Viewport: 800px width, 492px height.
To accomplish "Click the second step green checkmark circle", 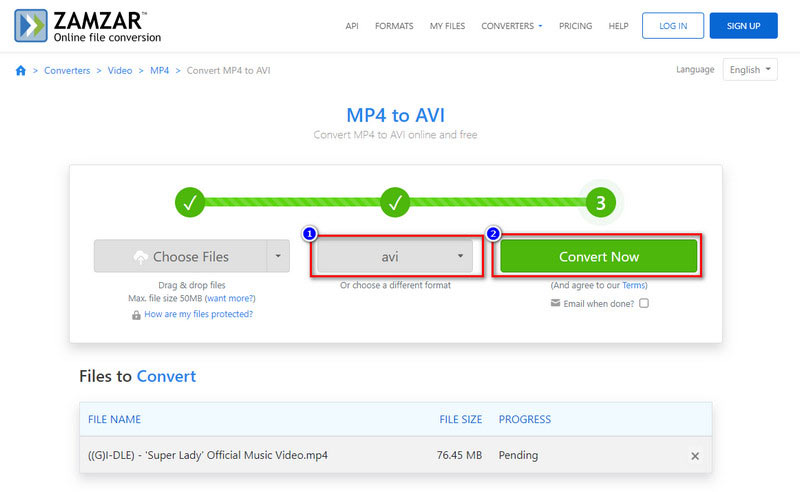I will [x=395, y=203].
